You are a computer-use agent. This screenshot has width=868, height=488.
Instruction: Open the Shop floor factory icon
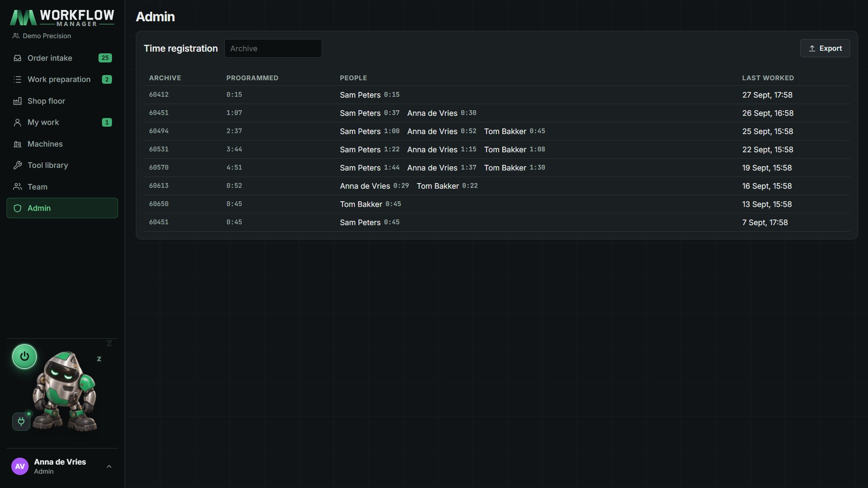(x=17, y=101)
